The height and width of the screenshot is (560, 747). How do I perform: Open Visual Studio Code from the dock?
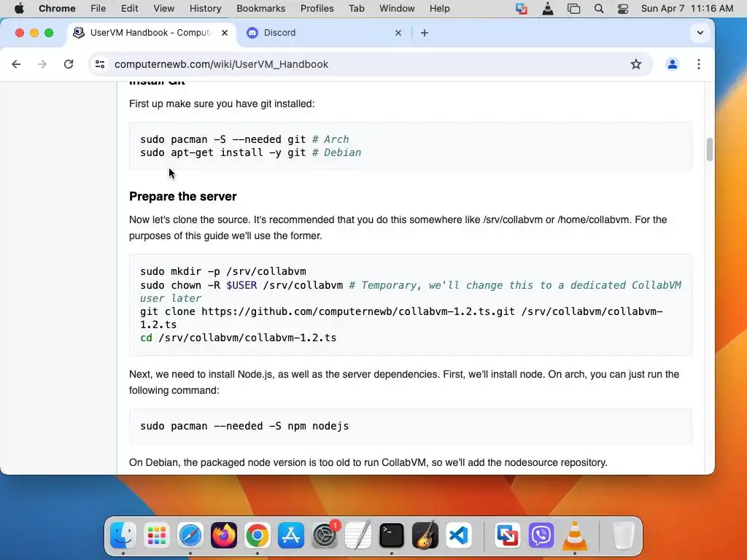coord(459,535)
